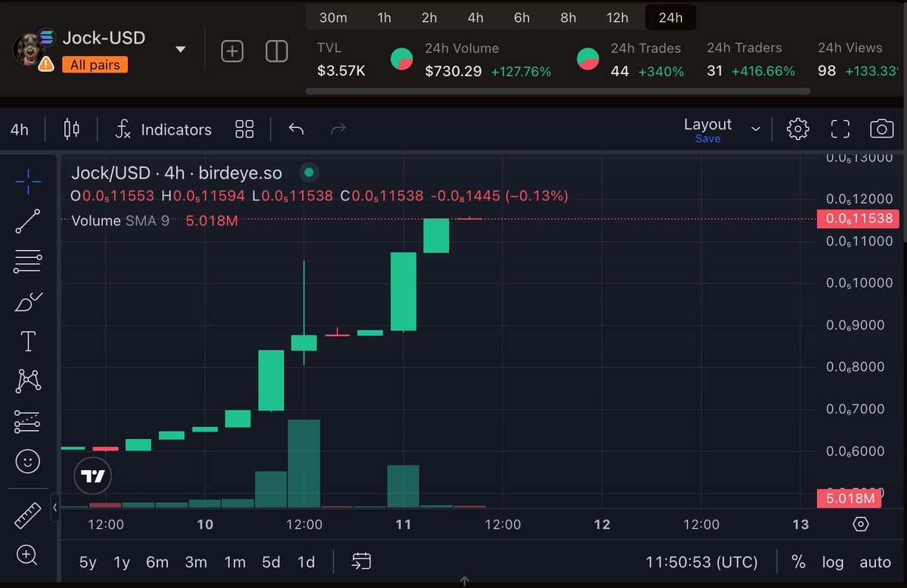Click the All pairs button
Viewport: 907px width, 588px height.
94,65
